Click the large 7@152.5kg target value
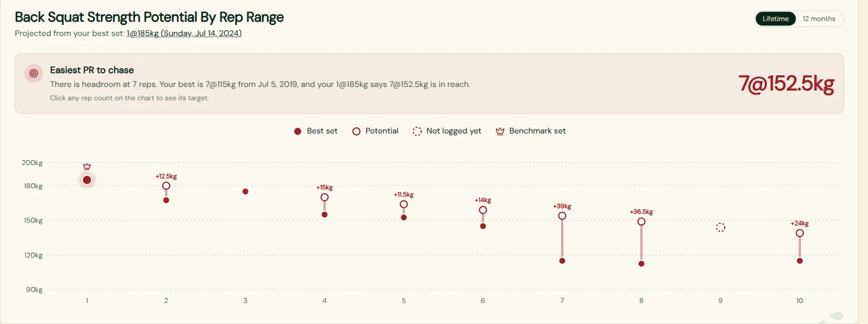Screen dimensions: 868x324 click(x=786, y=84)
